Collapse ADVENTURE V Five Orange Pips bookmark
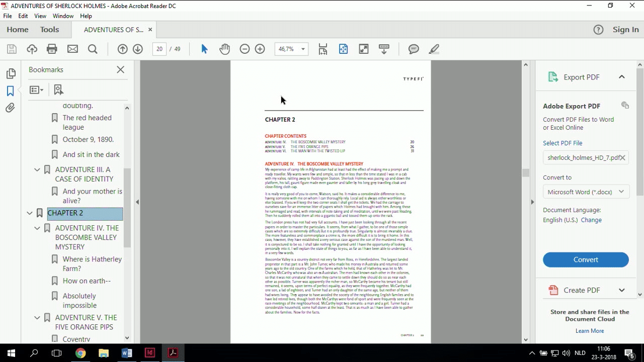644x362 pixels. pos(37,317)
